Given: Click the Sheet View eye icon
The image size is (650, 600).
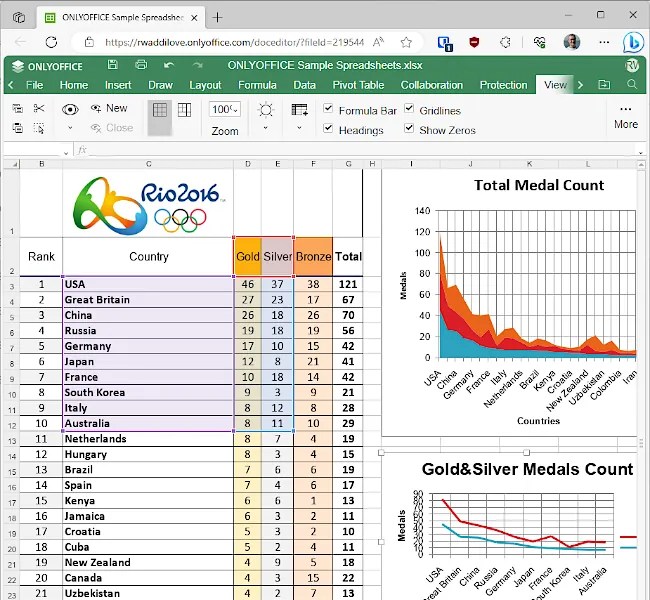Looking at the screenshot, I should 70,109.
